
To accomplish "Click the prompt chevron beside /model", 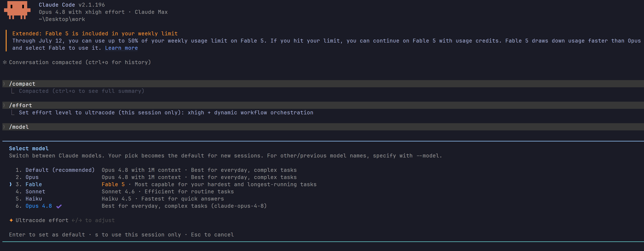I will [x=4, y=127].
